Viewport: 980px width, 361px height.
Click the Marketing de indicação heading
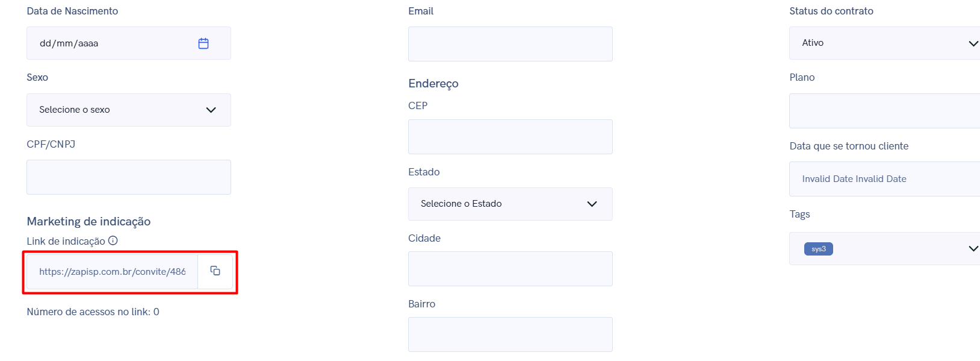pyautogui.click(x=88, y=221)
